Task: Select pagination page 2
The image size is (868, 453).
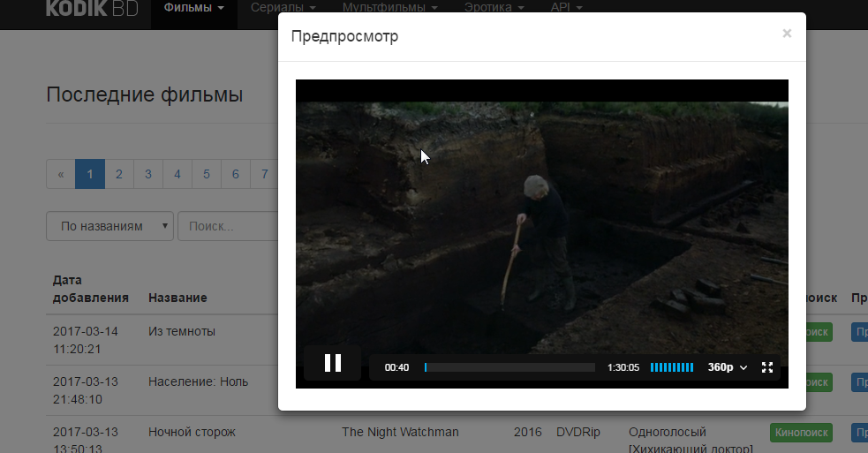Action: click(119, 175)
